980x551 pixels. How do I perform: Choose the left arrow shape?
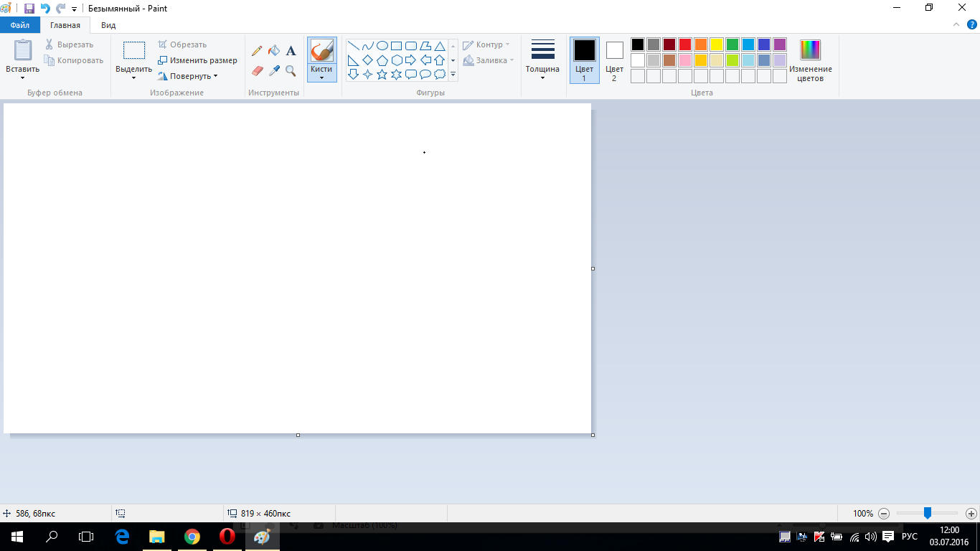click(425, 60)
